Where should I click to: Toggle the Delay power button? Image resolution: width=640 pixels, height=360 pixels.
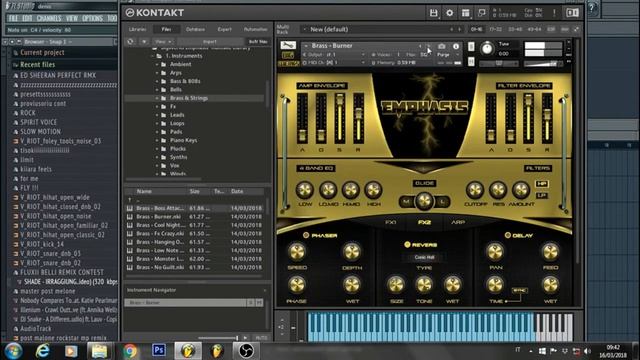coord(507,235)
